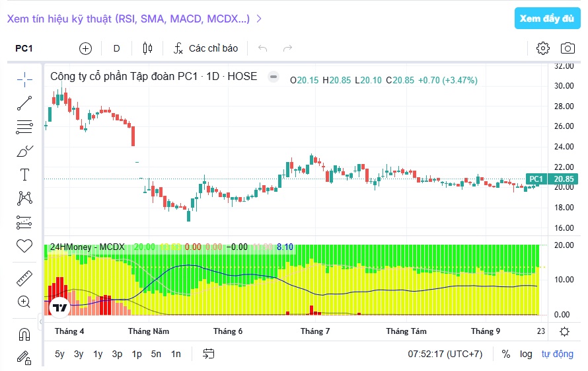Take a chart snapshot with camera icon
Image resolution: width=588 pixels, height=371 pixels.
click(568, 48)
